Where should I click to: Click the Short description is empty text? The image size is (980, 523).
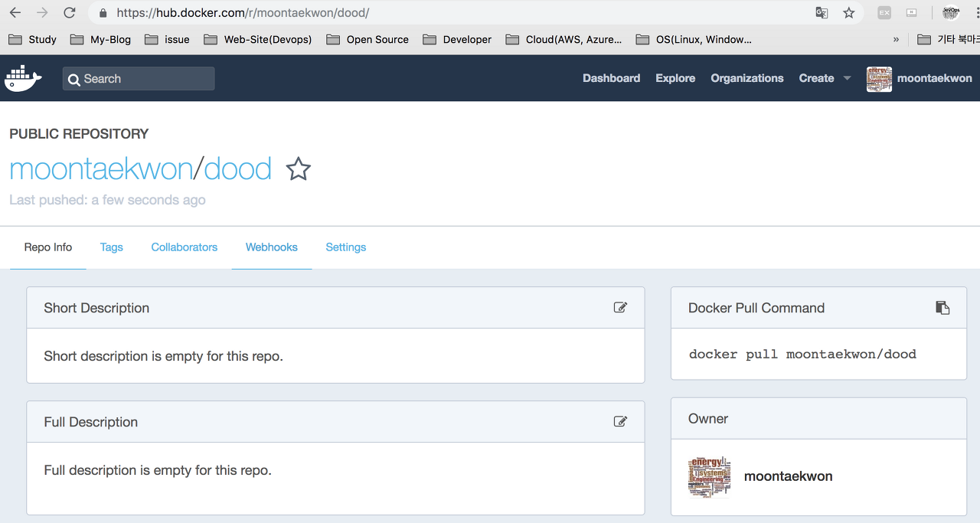(163, 356)
